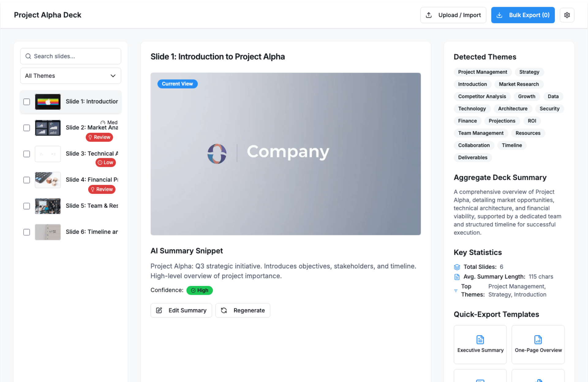This screenshot has height=382, width=588.
Task: Click the One-Page Overview chart icon
Action: (x=538, y=339)
